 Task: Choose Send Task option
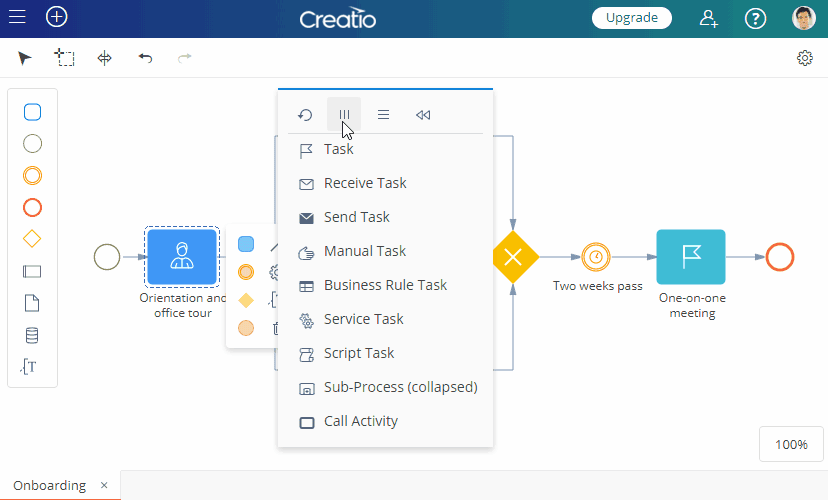[385, 217]
